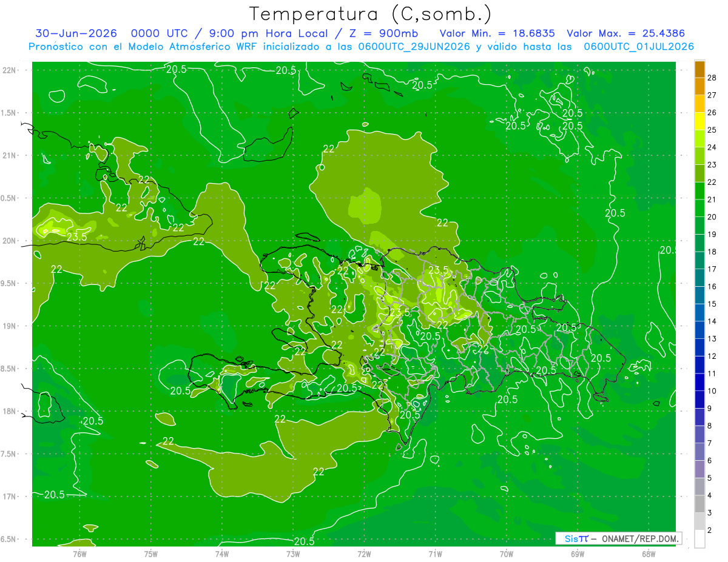Pick the white legend swatch below 2

click(699, 539)
